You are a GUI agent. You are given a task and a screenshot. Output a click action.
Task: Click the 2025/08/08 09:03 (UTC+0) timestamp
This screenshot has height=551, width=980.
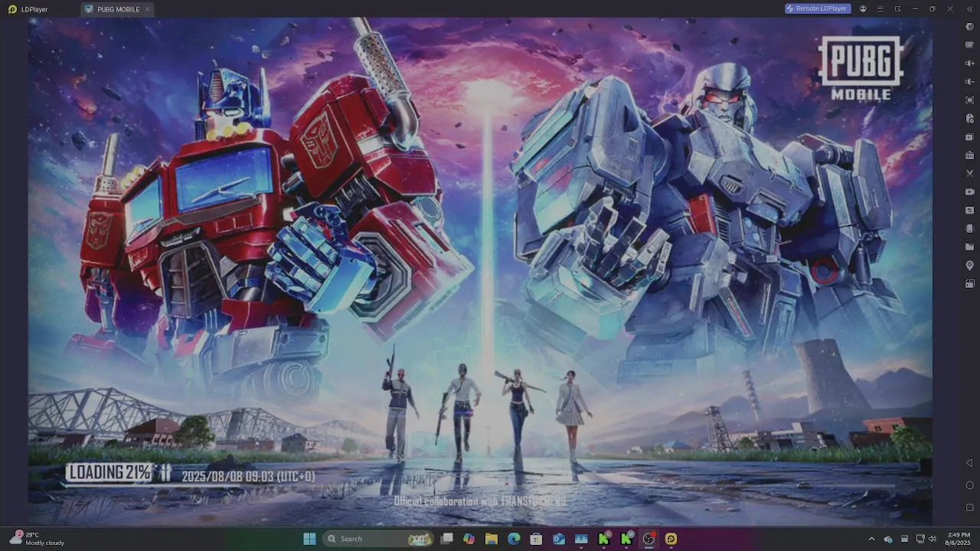pos(248,476)
